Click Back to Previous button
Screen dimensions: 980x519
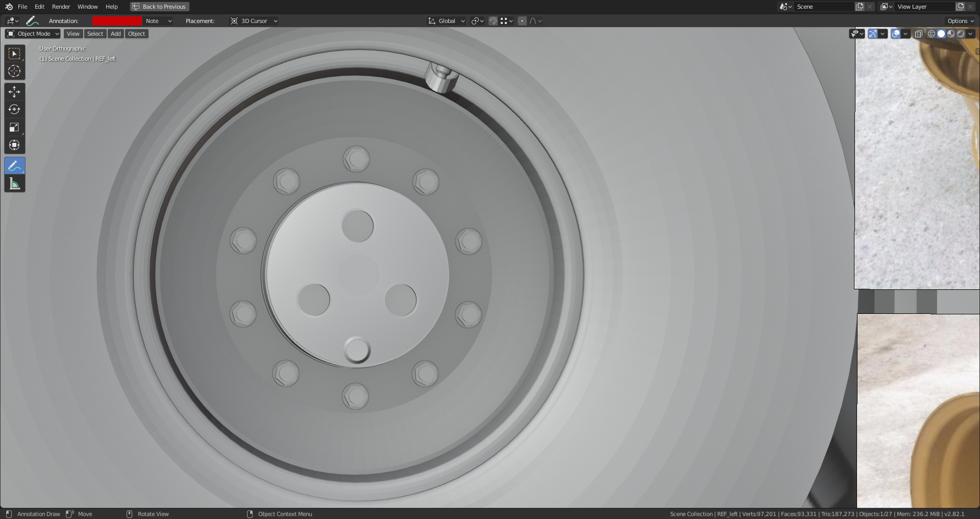[160, 7]
